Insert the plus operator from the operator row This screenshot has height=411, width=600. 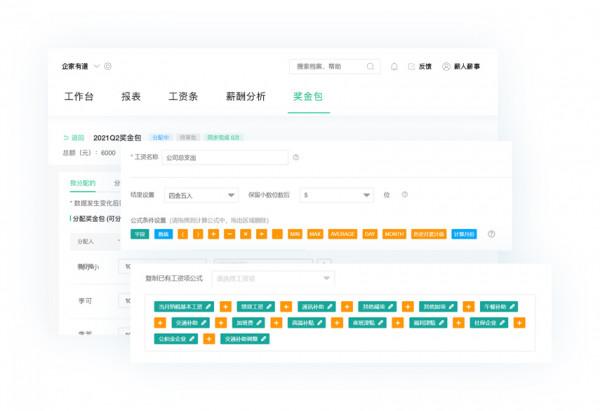(214, 234)
